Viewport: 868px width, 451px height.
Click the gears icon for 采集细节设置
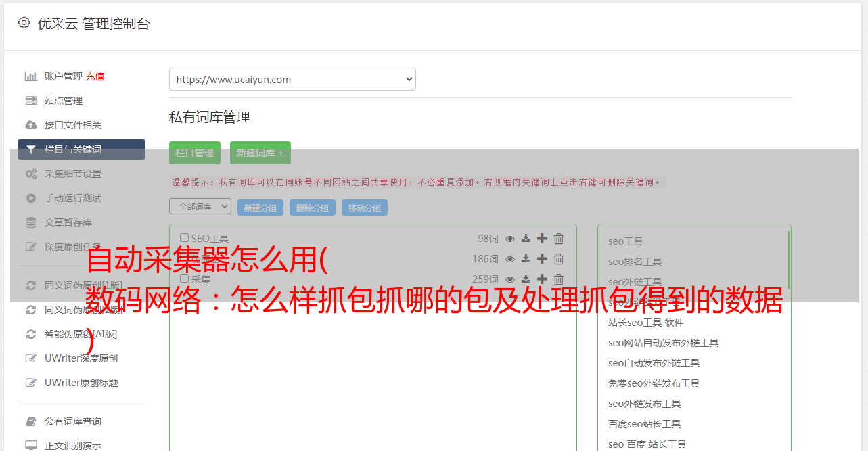pos(30,174)
